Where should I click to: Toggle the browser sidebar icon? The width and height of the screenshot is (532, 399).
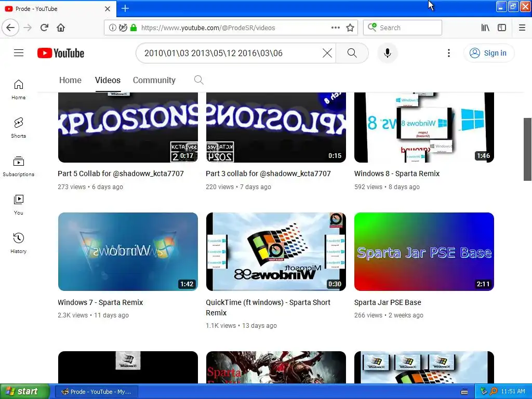coord(502,28)
